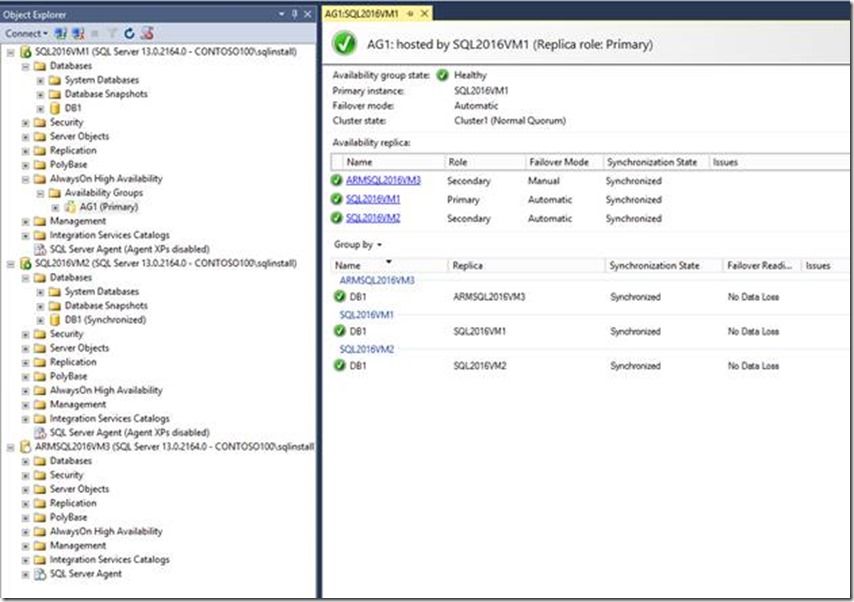The image size is (854, 602).
Task: Click the pin icon on the AG1:SQL2016VM1 tab
Action: point(410,14)
